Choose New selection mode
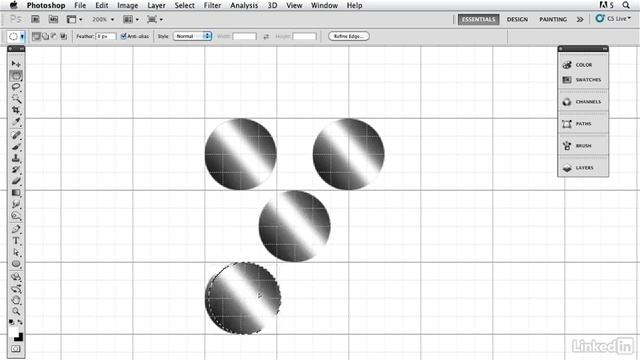 pyautogui.click(x=36, y=36)
